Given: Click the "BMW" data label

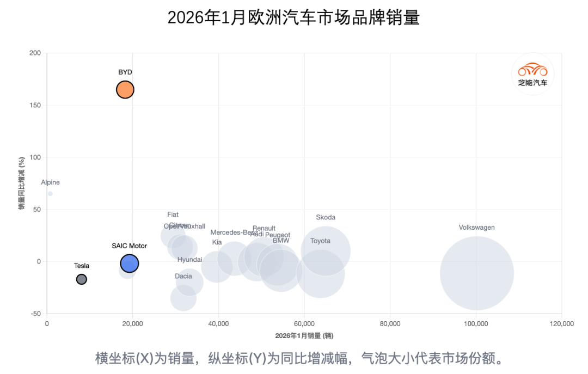Looking at the screenshot, I should pos(281,241).
